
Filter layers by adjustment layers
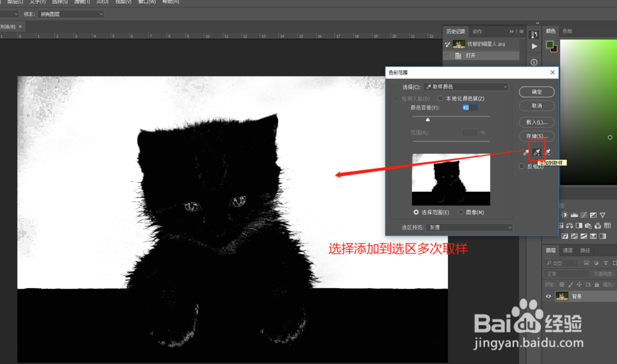[596, 263]
